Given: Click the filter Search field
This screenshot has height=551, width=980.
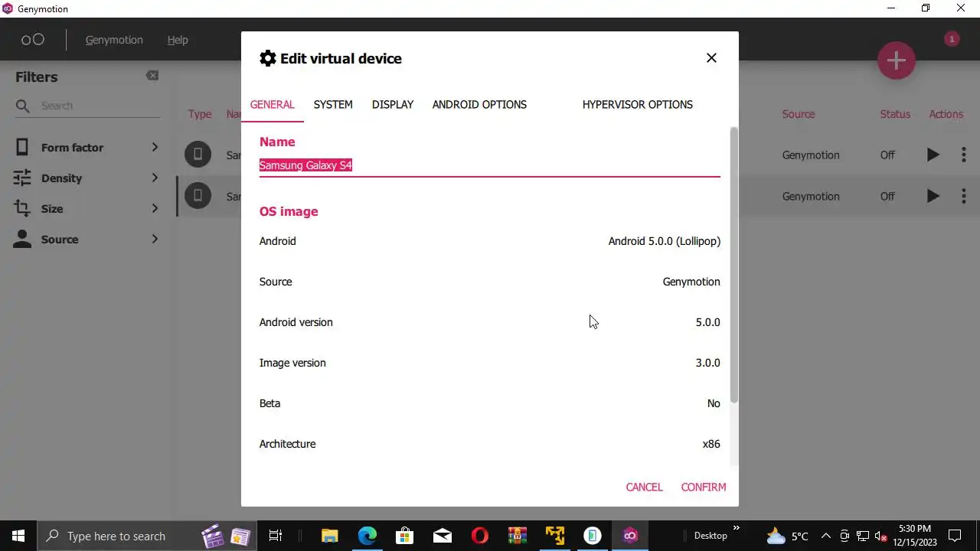Looking at the screenshot, I should tap(100, 106).
